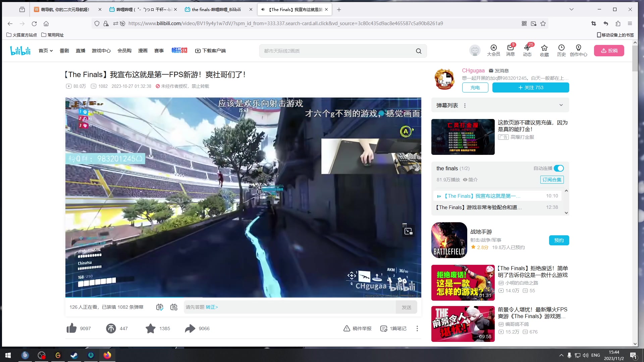This screenshot has width=644, height=362.
Task: Click the search magnifier icon
Action: pos(419,51)
